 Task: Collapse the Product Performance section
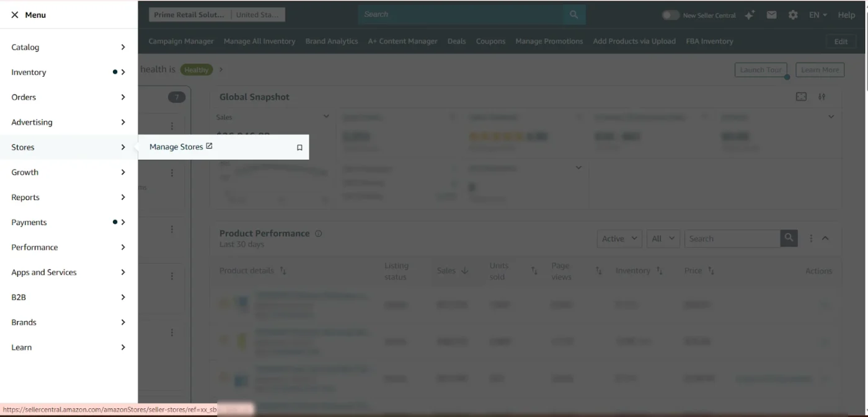click(x=825, y=239)
